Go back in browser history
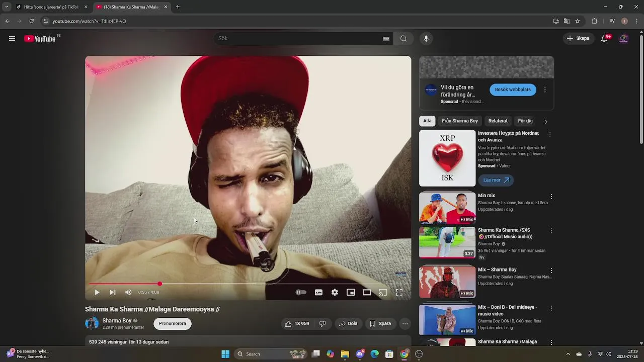 pyautogui.click(x=8, y=21)
